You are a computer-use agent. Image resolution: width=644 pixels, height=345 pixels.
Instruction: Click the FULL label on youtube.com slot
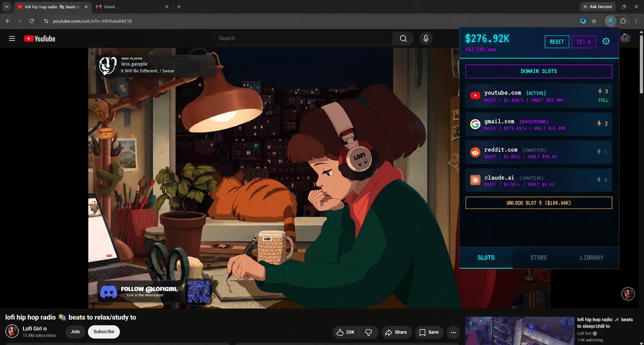[603, 100]
